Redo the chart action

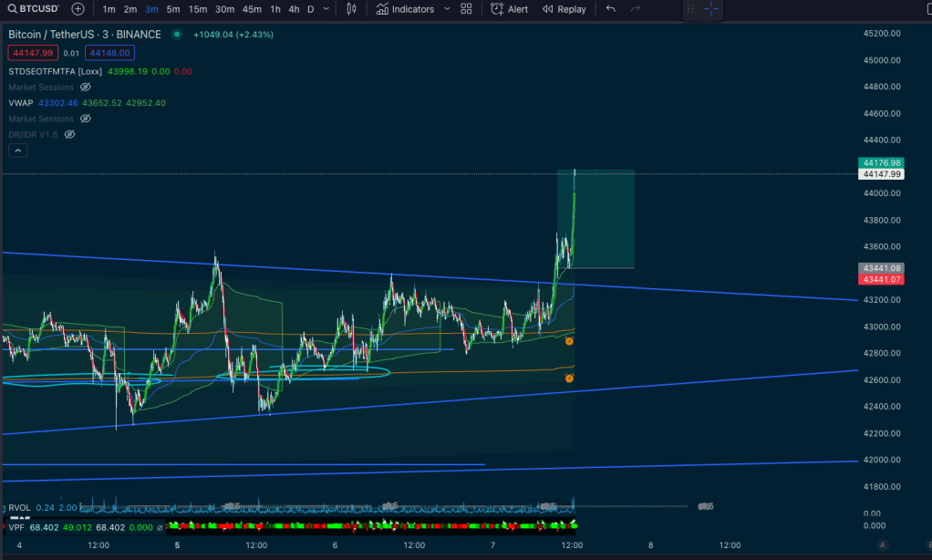636,9
